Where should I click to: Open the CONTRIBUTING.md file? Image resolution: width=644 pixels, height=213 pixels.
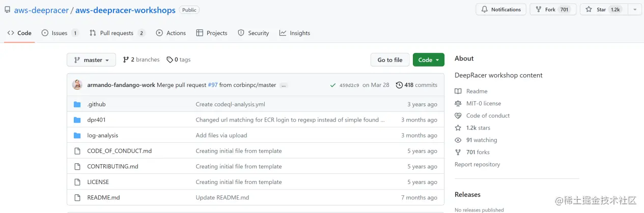point(113,166)
